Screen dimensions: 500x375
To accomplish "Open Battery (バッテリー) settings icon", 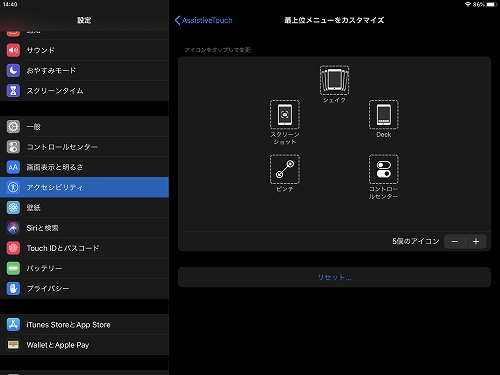I will [13, 268].
